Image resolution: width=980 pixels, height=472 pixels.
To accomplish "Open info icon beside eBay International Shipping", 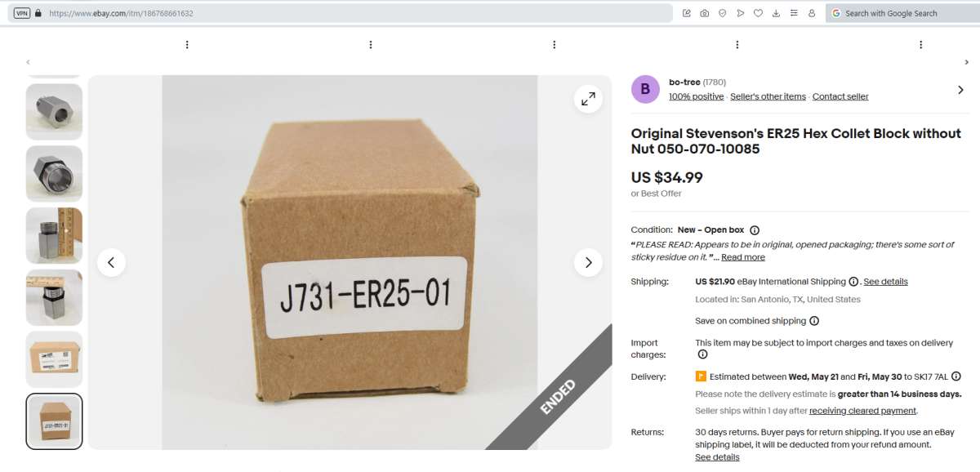I will pos(853,282).
